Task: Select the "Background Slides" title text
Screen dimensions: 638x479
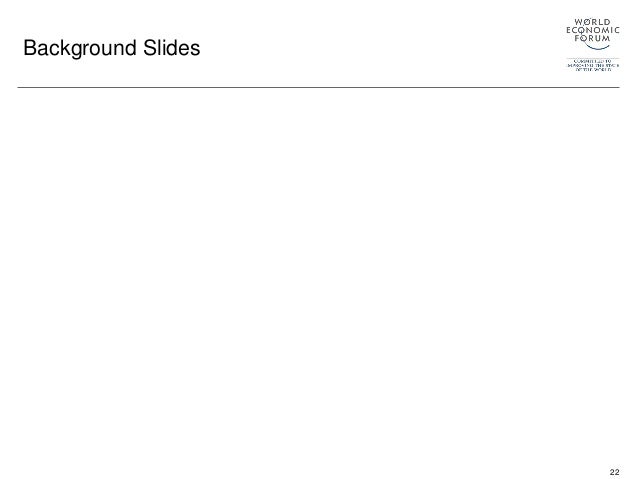Action: (x=111, y=48)
